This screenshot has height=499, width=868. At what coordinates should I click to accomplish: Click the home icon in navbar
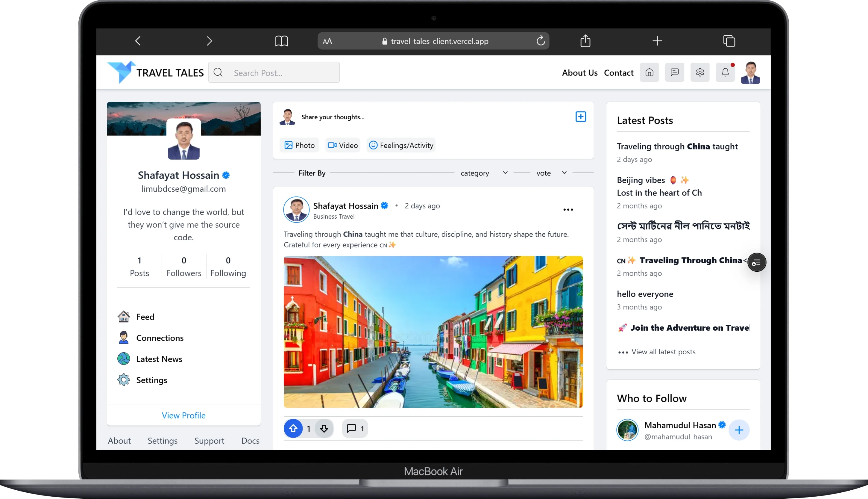point(649,72)
